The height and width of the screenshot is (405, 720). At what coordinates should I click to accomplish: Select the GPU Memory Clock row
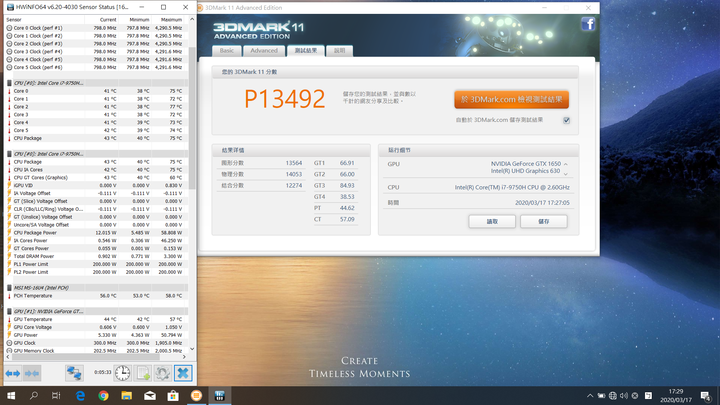click(96, 351)
